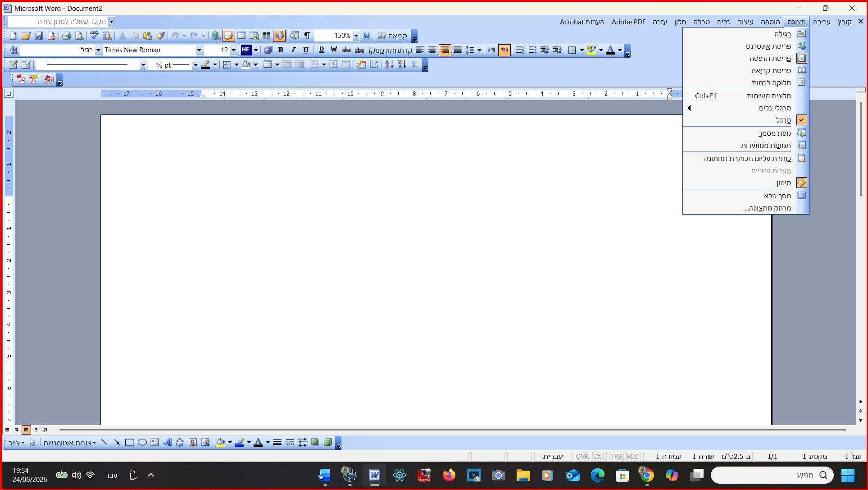Click the Insert WordArt icon in Drawing toolbar
The height and width of the screenshot is (490, 868).
pos(167,442)
